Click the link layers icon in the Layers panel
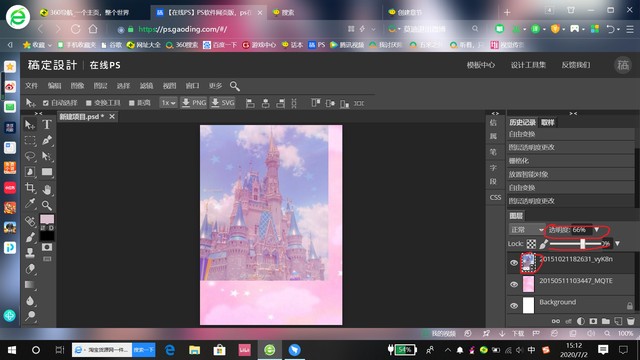The height and width of the screenshot is (360, 640). point(556,321)
